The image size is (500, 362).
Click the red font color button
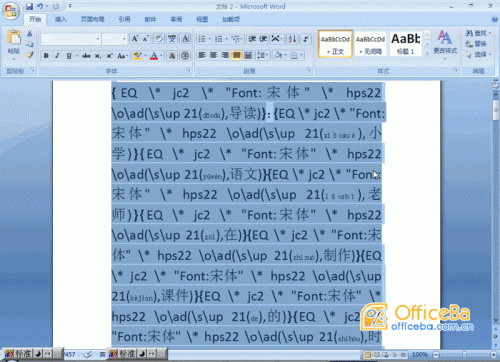pyautogui.click(x=154, y=56)
